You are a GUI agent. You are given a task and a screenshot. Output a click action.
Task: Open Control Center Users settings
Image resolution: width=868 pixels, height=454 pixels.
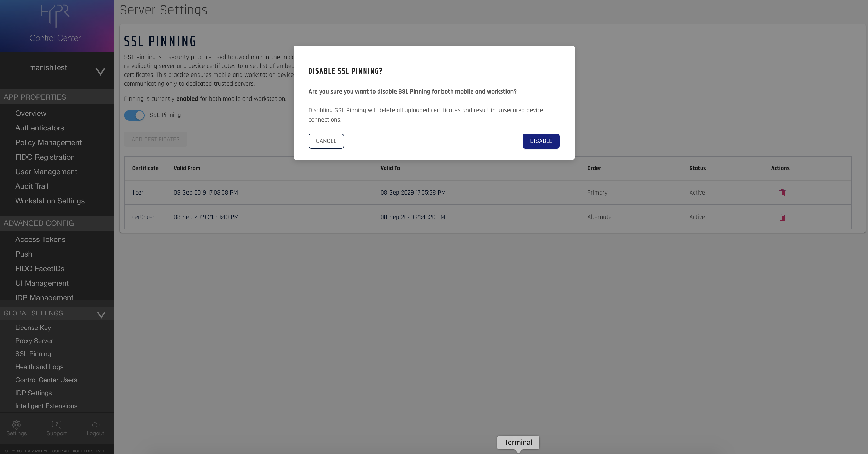click(46, 380)
